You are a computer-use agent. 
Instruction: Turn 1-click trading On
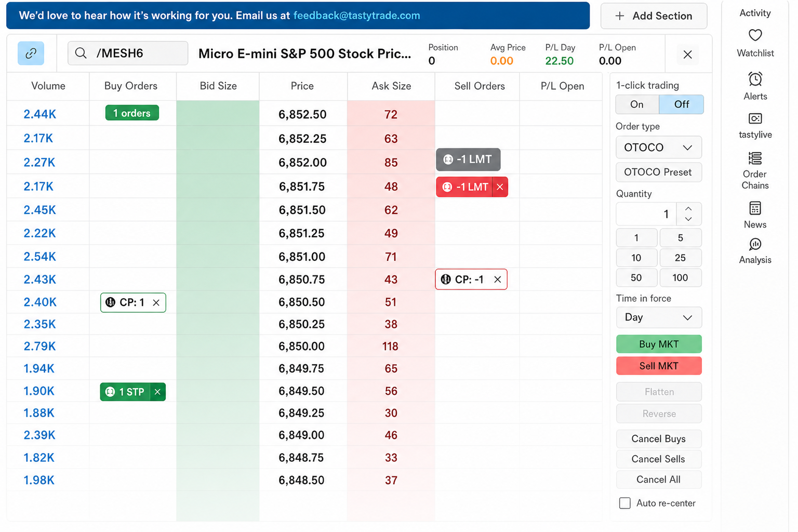(637, 104)
